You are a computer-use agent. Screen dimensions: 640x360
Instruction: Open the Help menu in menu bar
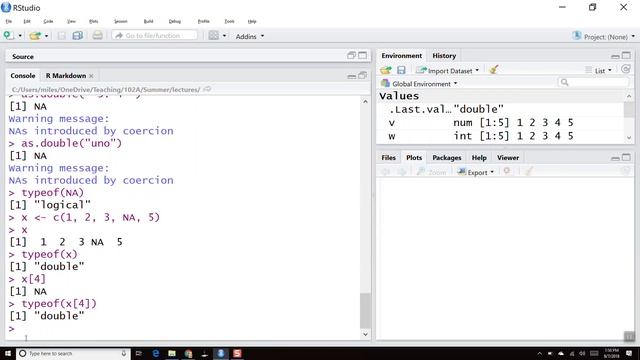[x=252, y=21]
